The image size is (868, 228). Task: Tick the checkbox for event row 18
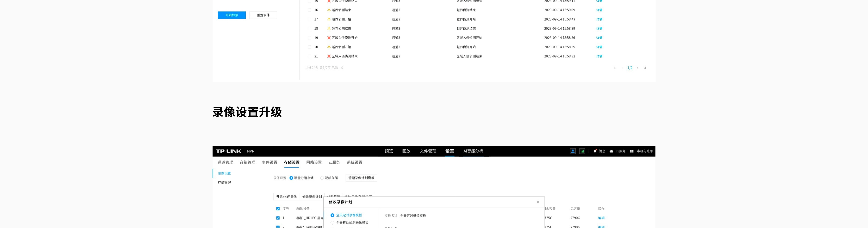tap(310, 29)
